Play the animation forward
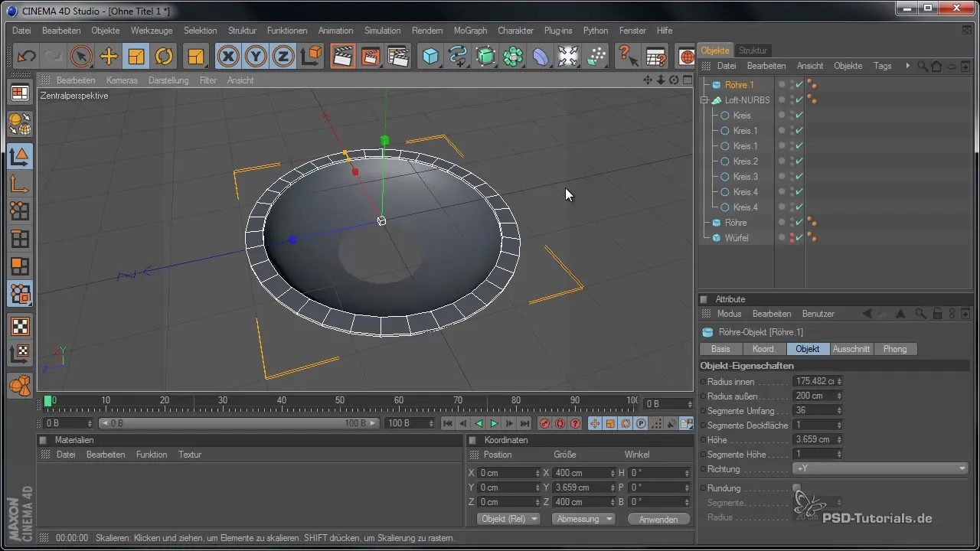Image resolution: width=980 pixels, height=551 pixels. click(494, 424)
